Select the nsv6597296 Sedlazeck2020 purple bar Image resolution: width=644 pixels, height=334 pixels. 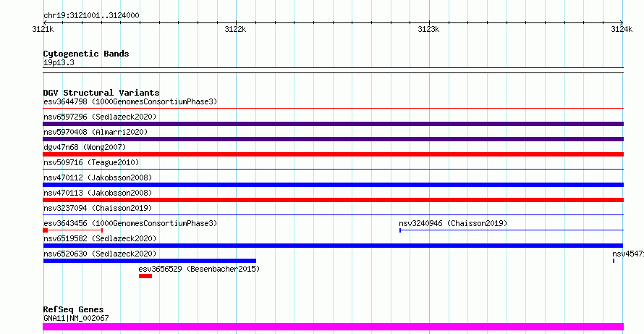point(333,124)
